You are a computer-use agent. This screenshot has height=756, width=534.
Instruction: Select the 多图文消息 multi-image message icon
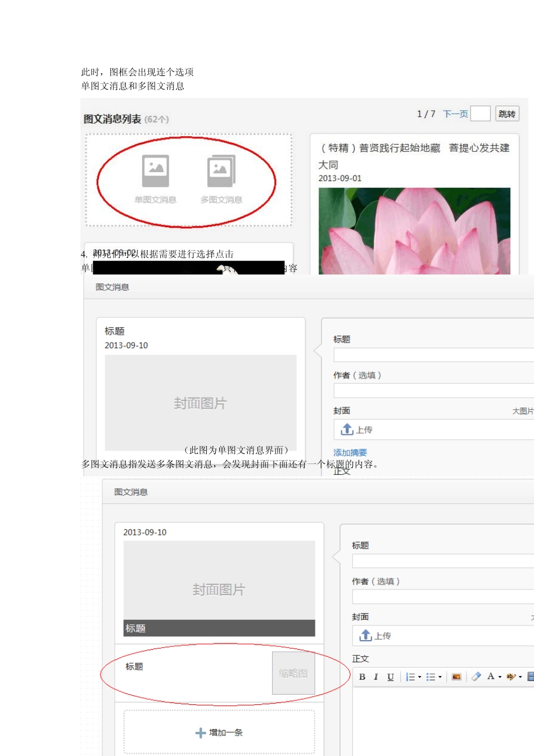pos(221,171)
